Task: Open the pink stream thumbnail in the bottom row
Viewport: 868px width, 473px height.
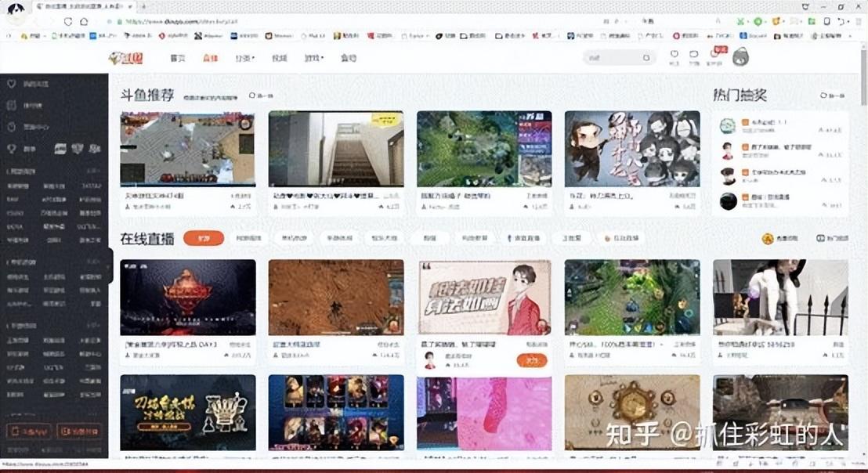Action: (484, 413)
